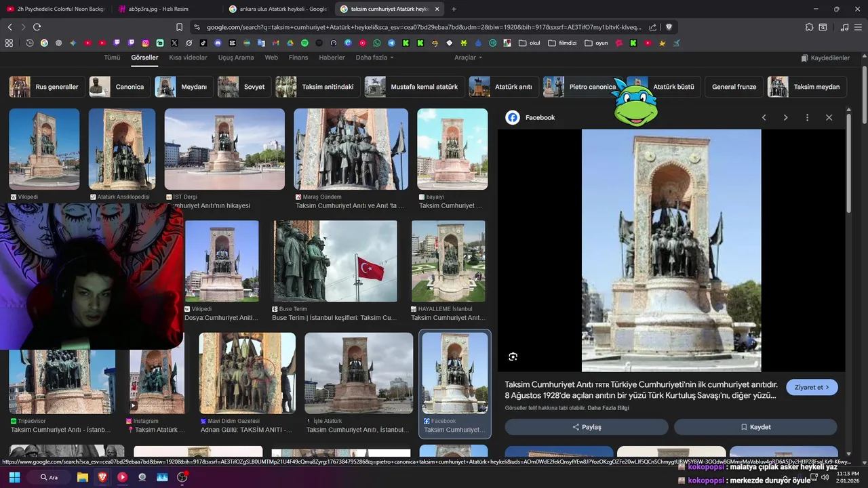The width and height of the screenshot is (868, 488).
Task: Open the Brave Shields lion icon
Action: 669,27
